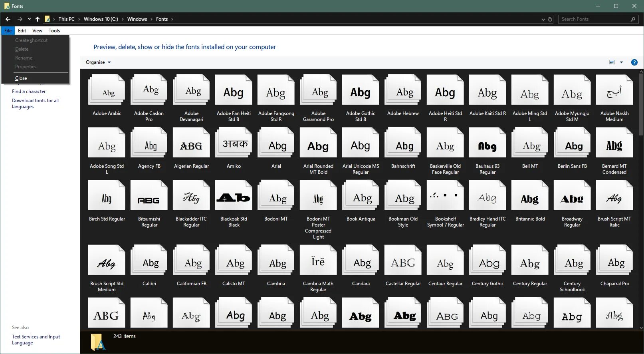Go back with the back arrow
The height and width of the screenshot is (354, 644).
click(x=8, y=19)
